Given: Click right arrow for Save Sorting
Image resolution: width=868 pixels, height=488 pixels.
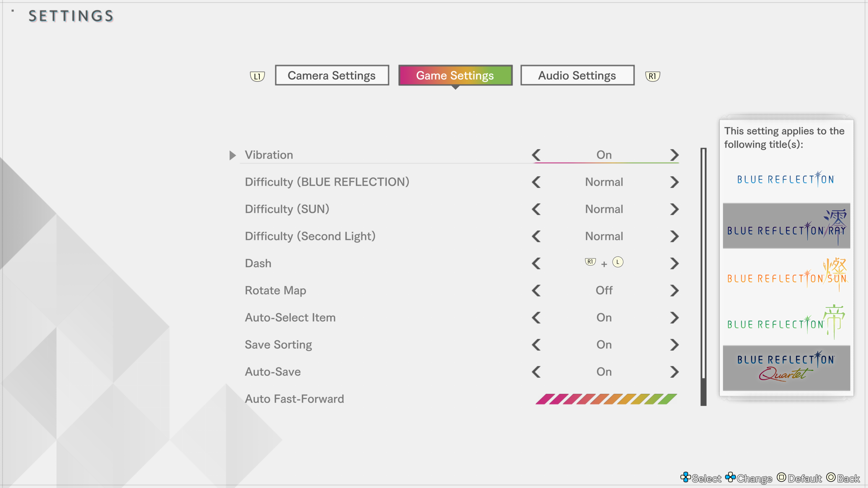Looking at the screenshot, I should 674,345.
